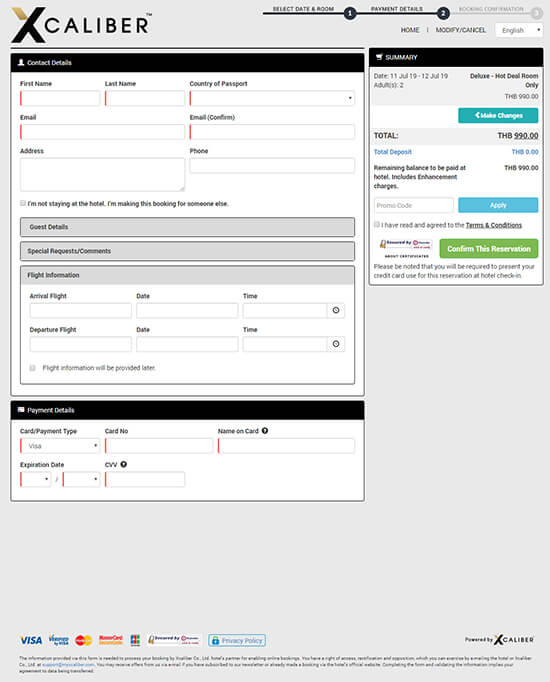Open the MODIFY/CANCEL menu item

coord(461,30)
